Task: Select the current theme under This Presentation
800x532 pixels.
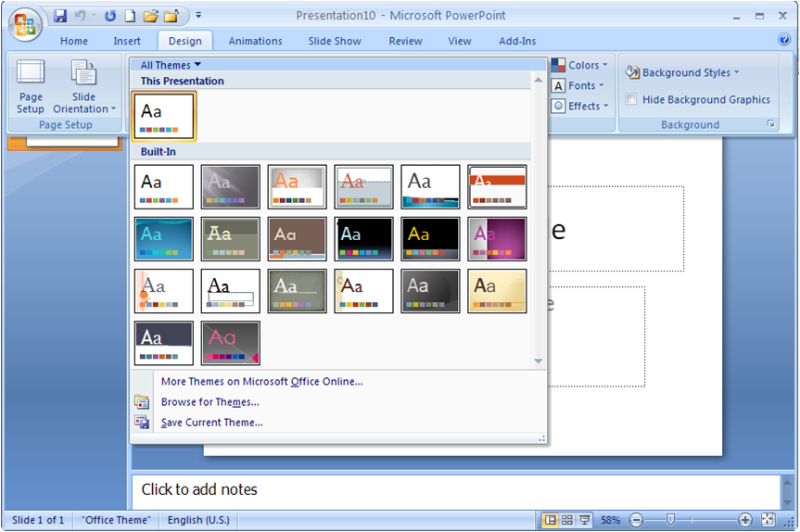Action: tap(164, 116)
